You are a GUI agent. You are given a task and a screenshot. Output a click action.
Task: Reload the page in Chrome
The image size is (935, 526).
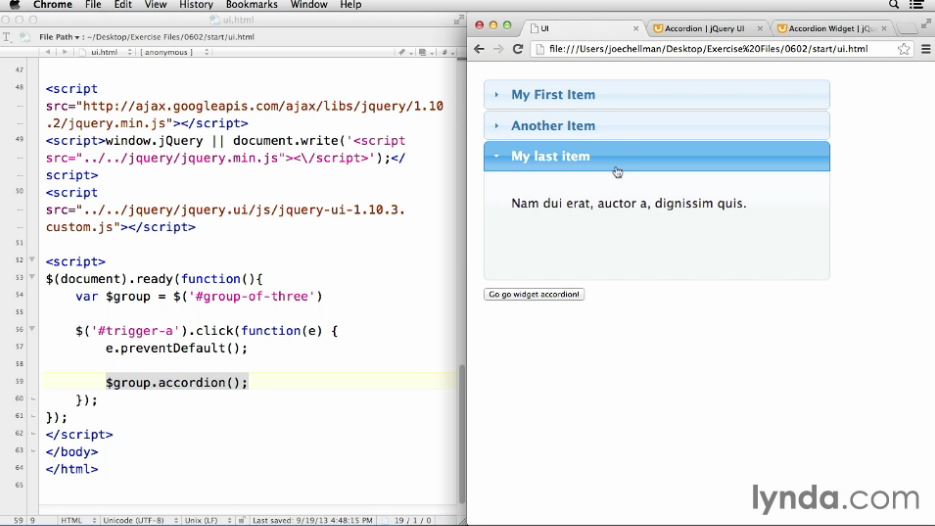coord(518,49)
